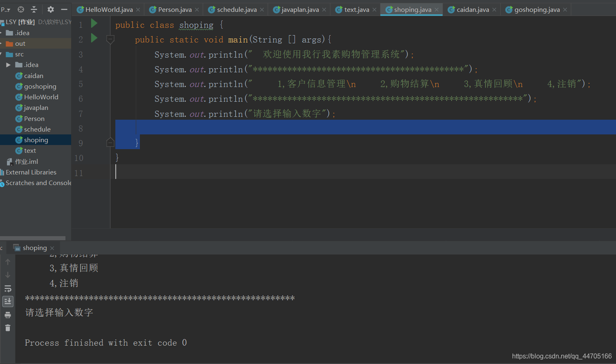Hide the project panel with minus icon
This screenshot has width=616, height=364.
point(64,9)
